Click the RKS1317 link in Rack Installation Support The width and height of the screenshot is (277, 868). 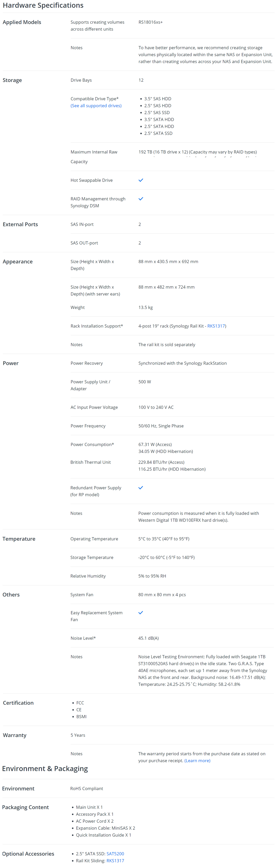[216, 326]
